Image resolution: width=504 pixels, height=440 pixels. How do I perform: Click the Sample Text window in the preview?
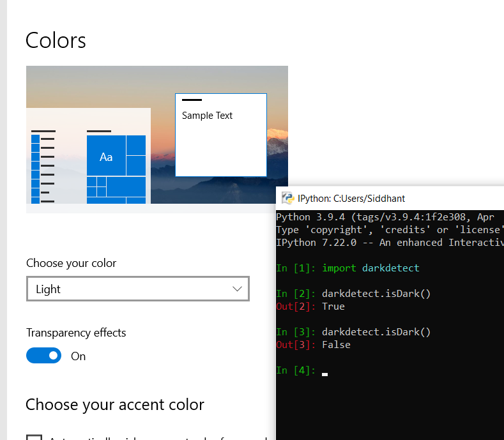(221, 135)
